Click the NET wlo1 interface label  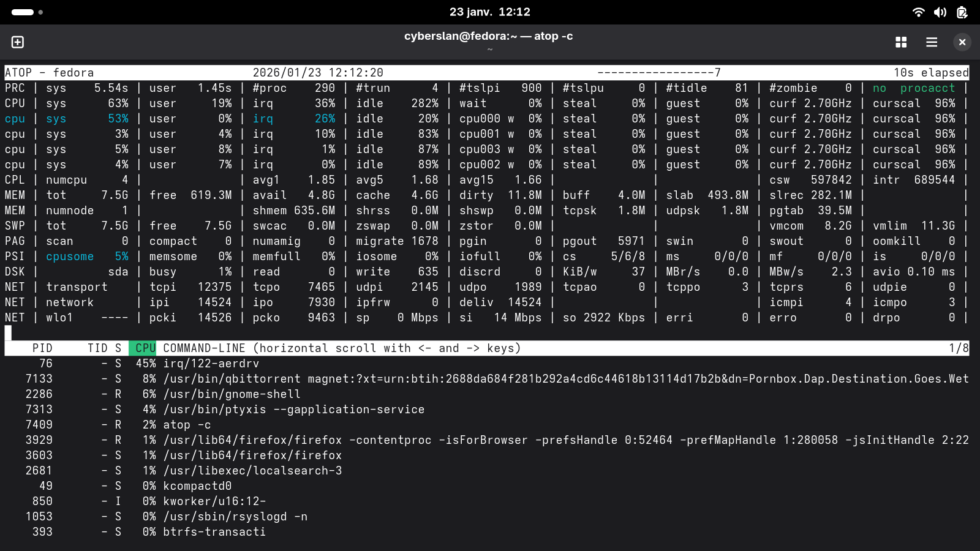click(x=59, y=318)
